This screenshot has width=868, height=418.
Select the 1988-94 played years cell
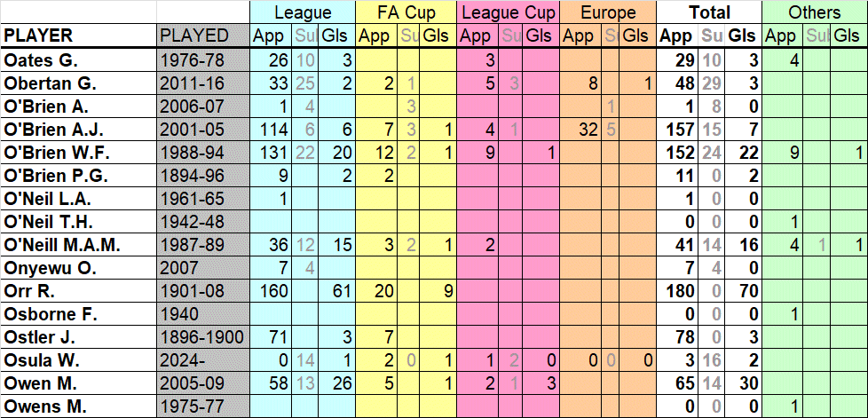tap(192, 153)
